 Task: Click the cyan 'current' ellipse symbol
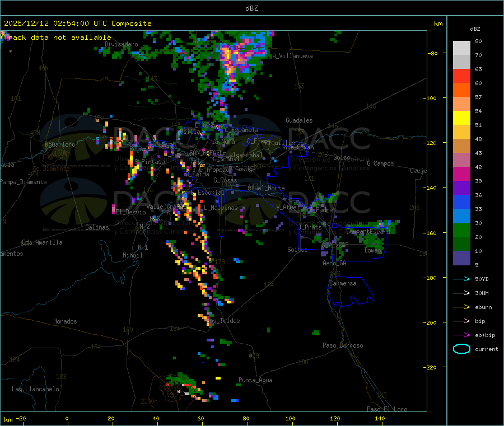461,349
